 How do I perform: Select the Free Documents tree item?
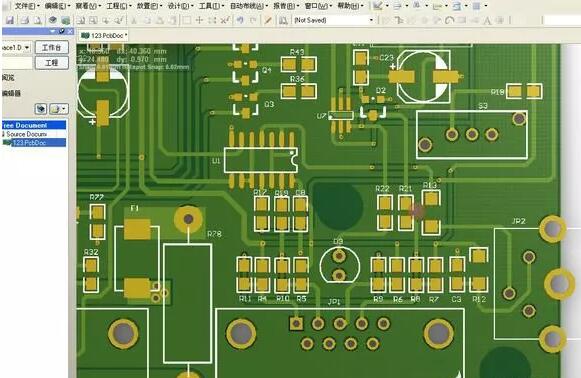point(34,125)
